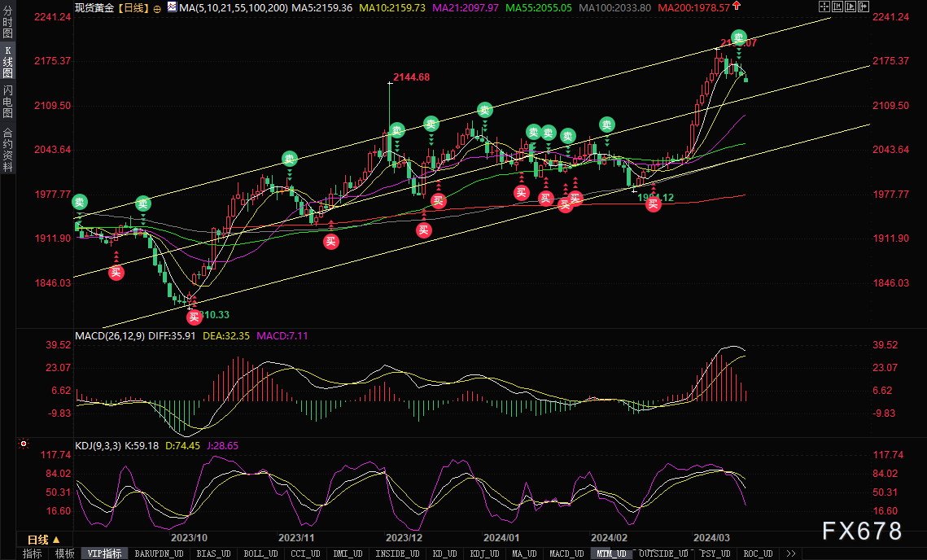The width and height of the screenshot is (927, 560).
Task: Click the 2023/10 date on time axis
Action: point(189,537)
